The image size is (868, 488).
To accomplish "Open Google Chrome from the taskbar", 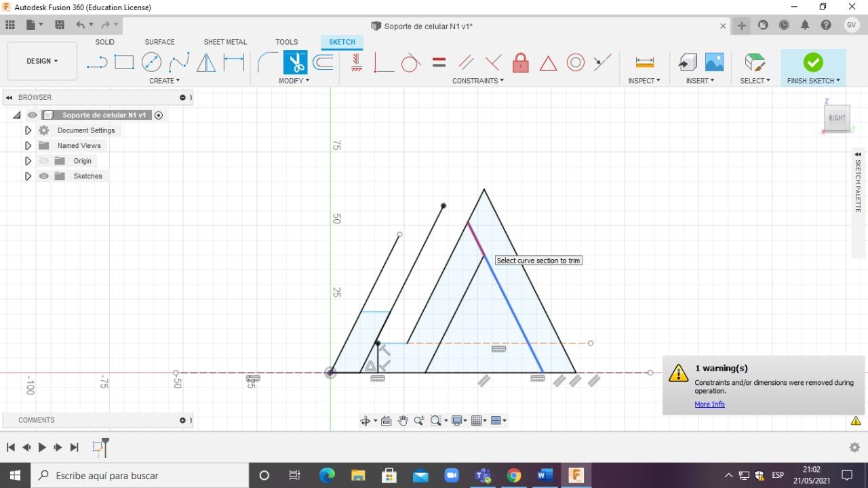I will pyautogui.click(x=513, y=475).
